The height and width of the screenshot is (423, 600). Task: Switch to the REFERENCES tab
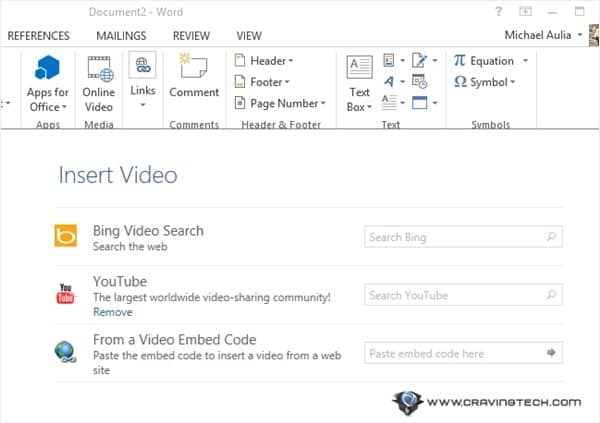pos(39,36)
